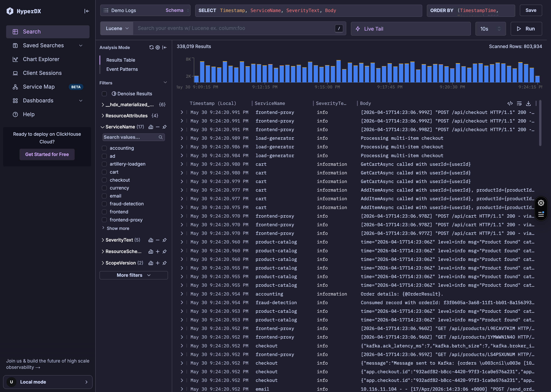Image resolution: width=551 pixels, height=392 pixels.
Task: Open the Service Map page
Action: click(x=48, y=87)
